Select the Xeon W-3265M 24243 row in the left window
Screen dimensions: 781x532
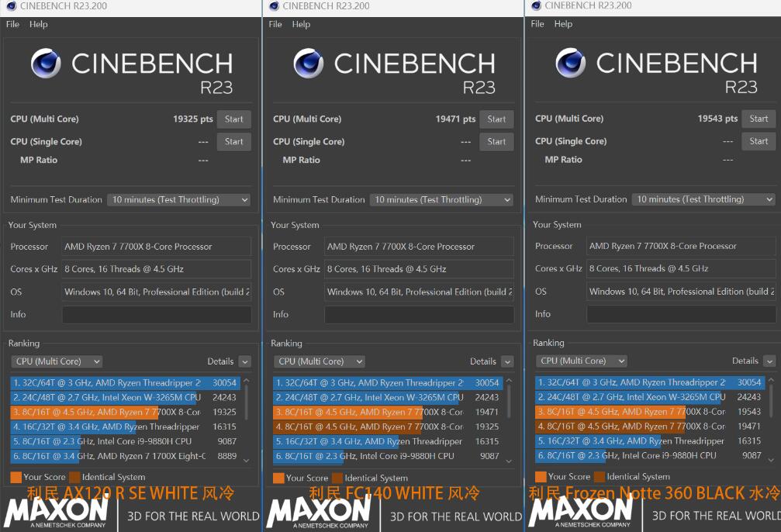pos(125,398)
